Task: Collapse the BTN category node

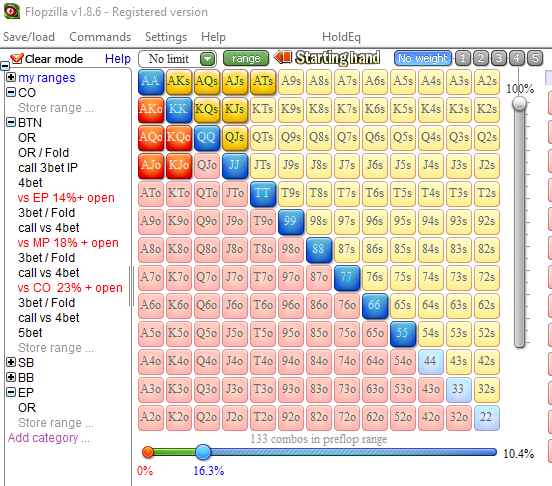Action: pyautogui.click(x=11, y=122)
